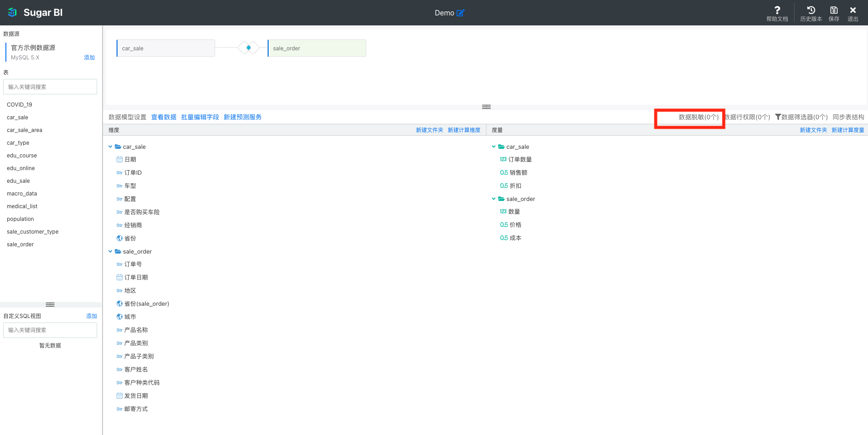Click 查看数据 link
Image resolution: width=868 pixels, height=435 pixels.
pos(164,117)
